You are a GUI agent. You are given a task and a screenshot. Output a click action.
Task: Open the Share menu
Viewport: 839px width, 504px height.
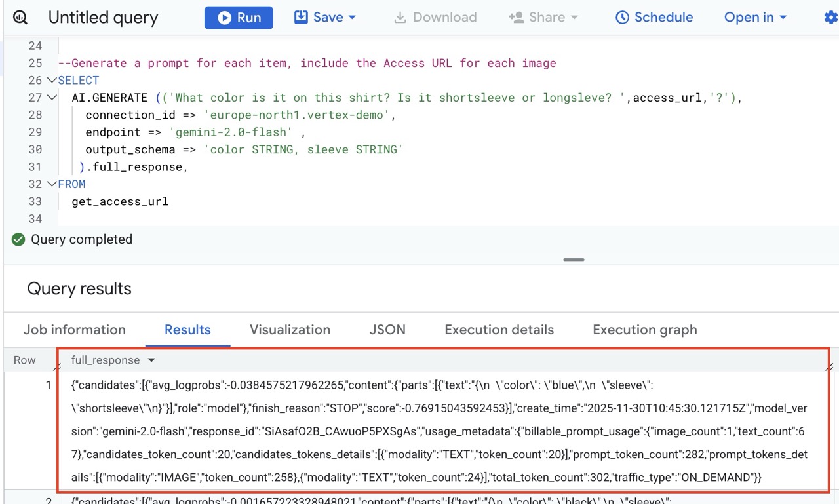(543, 18)
